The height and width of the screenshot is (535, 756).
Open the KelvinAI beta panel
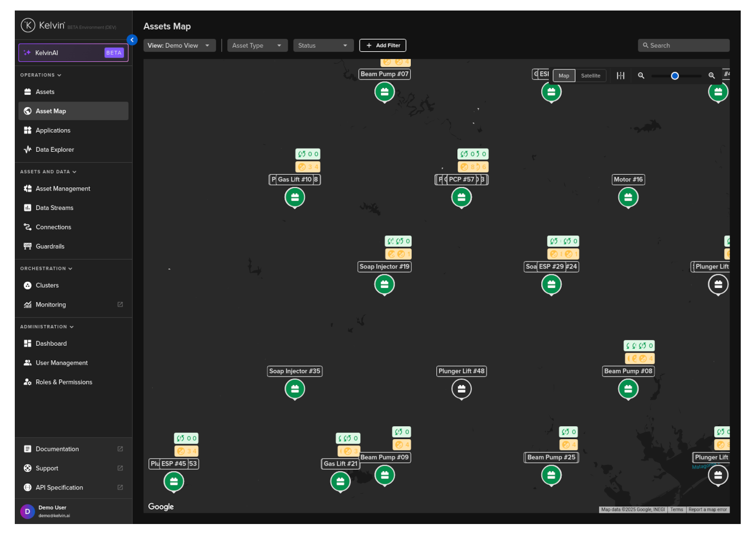coord(73,53)
